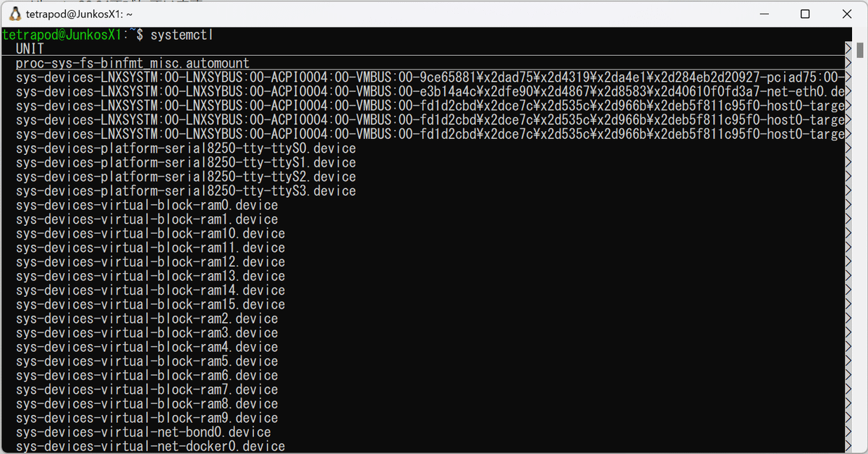The width and height of the screenshot is (868, 454).
Task: Maximize the terminal window
Action: (804, 14)
